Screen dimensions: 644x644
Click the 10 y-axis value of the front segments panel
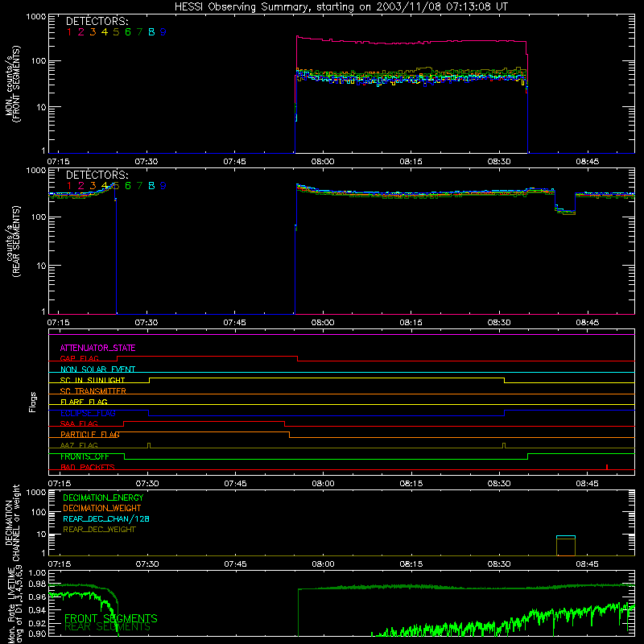click(x=41, y=107)
